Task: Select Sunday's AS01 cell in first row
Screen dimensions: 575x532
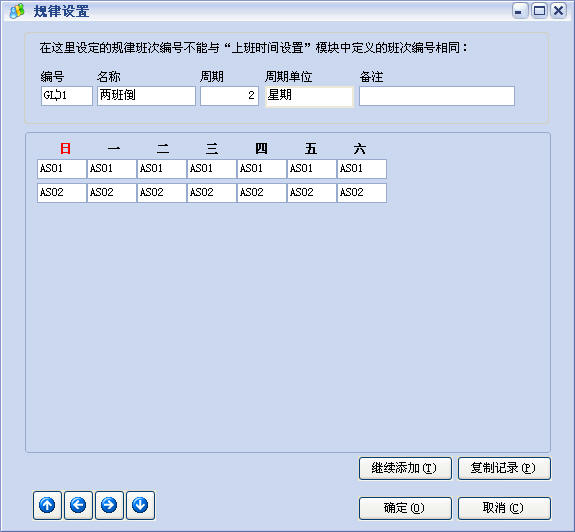Action: pyautogui.click(x=62, y=169)
